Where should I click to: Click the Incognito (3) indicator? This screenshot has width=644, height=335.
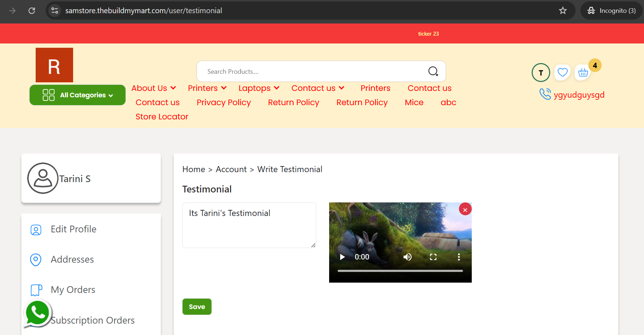coord(611,11)
